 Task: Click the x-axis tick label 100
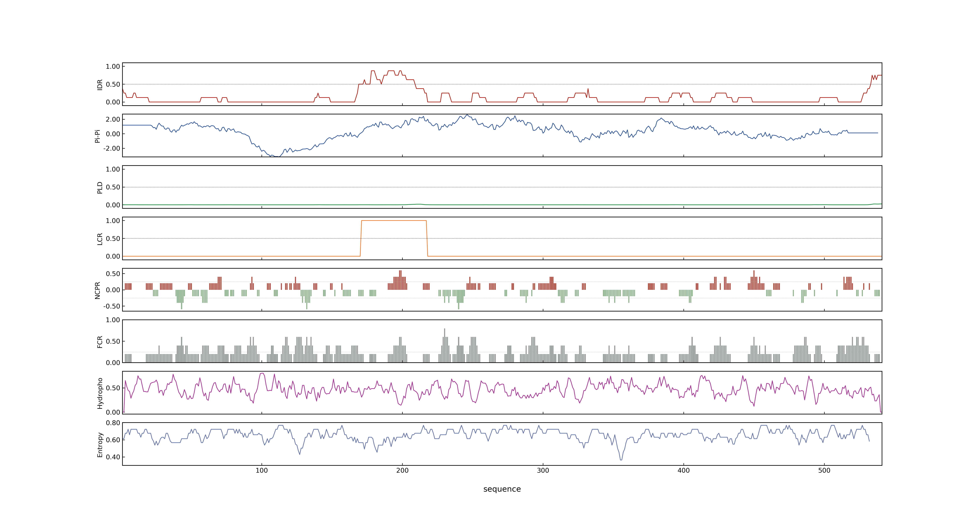pos(262,470)
